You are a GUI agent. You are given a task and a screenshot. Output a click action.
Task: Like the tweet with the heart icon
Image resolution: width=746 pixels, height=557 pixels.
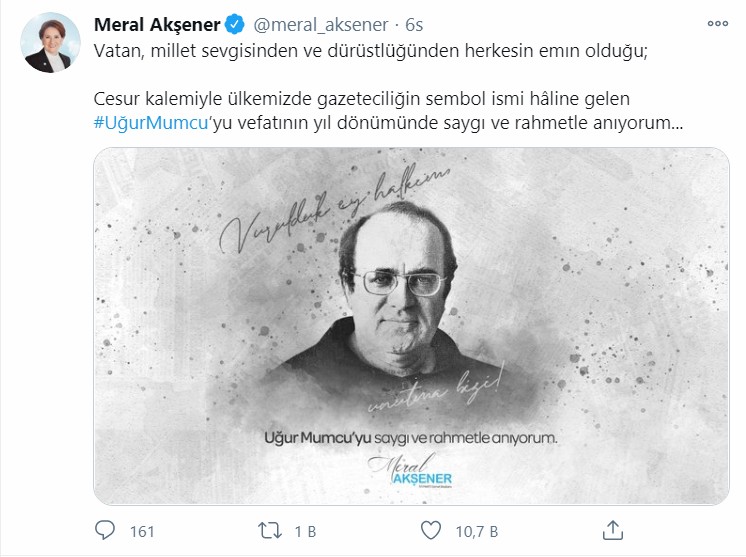click(x=431, y=530)
